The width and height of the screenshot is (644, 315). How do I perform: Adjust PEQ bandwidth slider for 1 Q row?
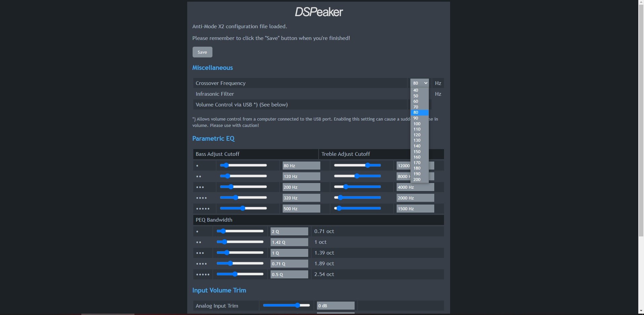coord(240,253)
